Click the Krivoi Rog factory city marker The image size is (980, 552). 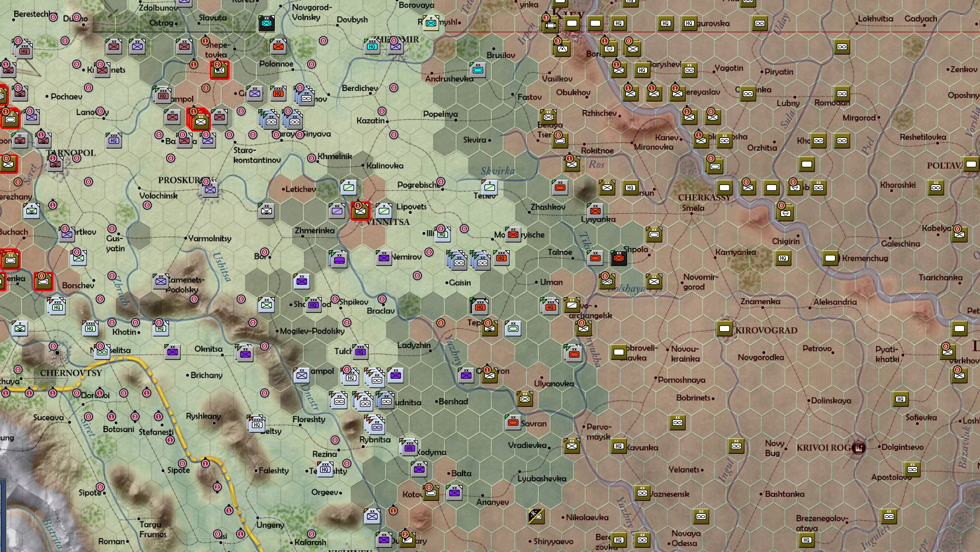(x=859, y=447)
